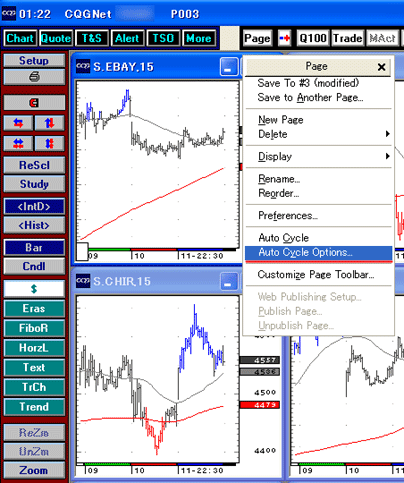Click the red-blue horizontal swap arrows icon
Image resolution: width=404 pixels, height=483 pixels.
coord(18,123)
